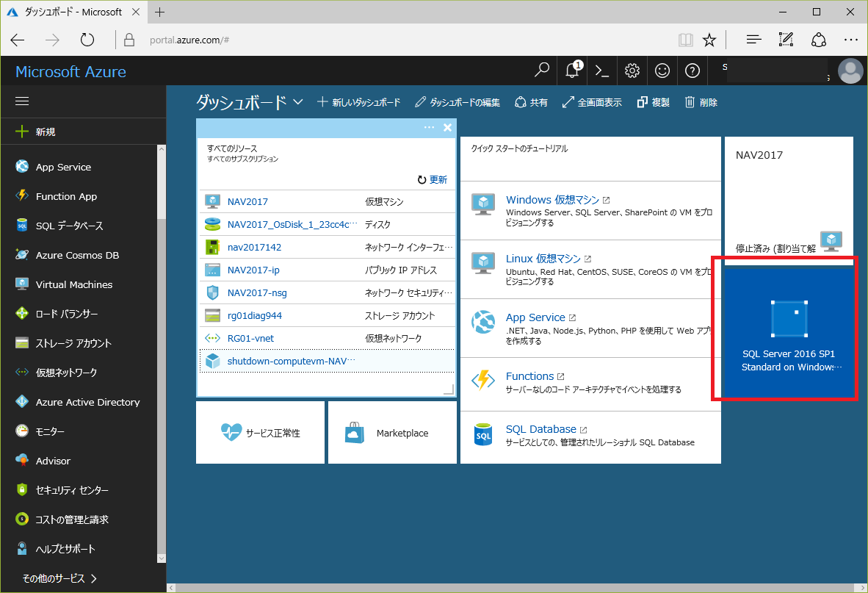Click the feedback smiley icon
Screen dimensions: 868x593
coord(662,71)
